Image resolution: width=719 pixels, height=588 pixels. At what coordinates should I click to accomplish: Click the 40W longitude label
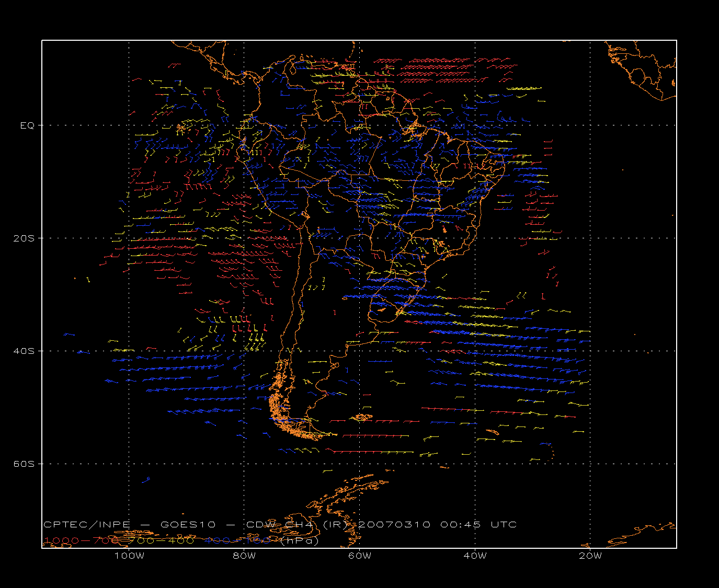pos(475,556)
